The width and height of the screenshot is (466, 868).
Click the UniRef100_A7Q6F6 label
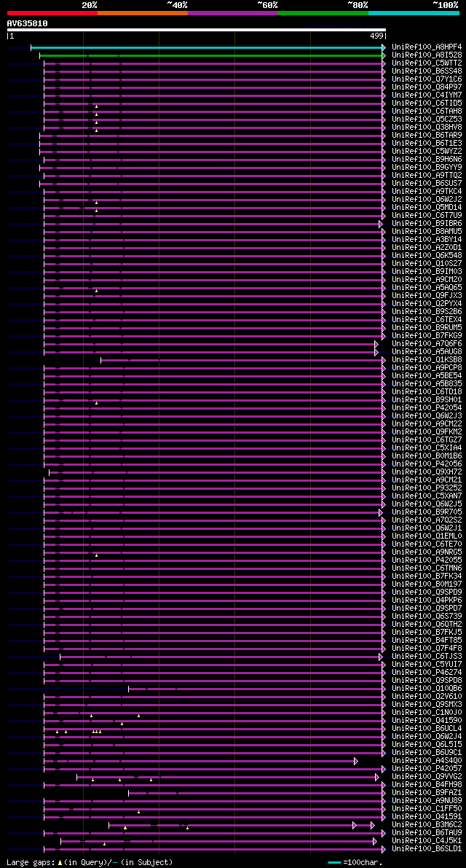point(427,344)
